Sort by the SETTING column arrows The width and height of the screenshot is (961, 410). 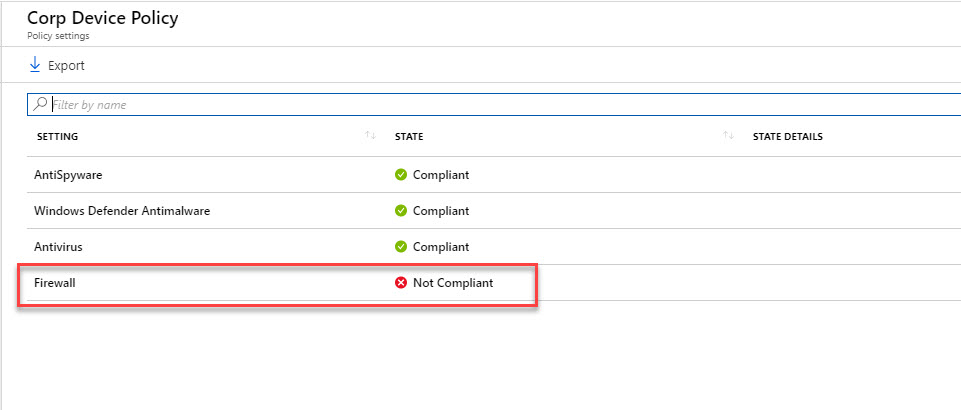(x=370, y=135)
